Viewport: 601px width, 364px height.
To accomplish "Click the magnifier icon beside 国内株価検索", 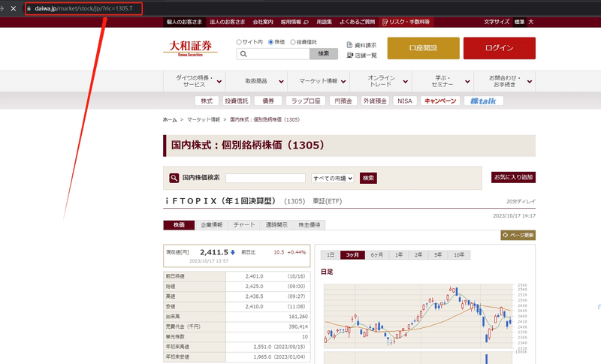I will click(x=174, y=178).
